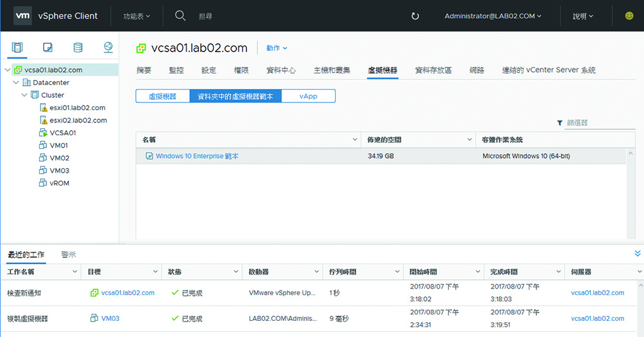This screenshot has height=337, width=644.
Task: Click template list scrollbar up arrow
Action: 630,153
